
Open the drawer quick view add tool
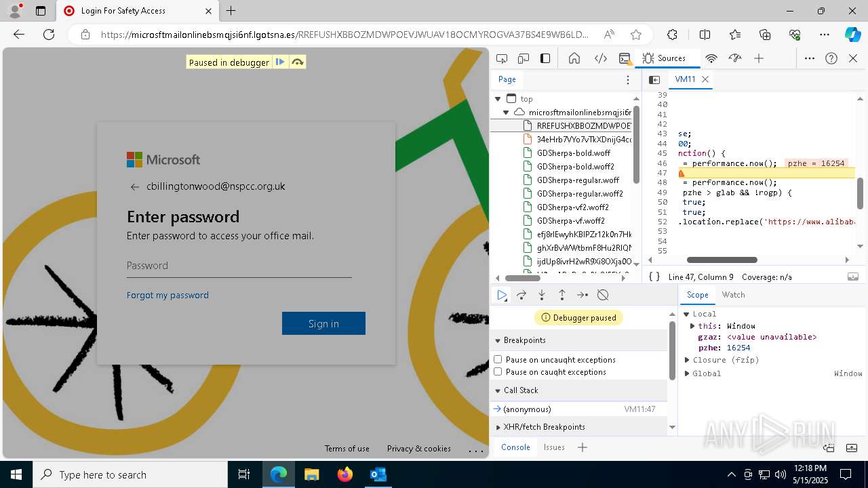tap(583, 447)
